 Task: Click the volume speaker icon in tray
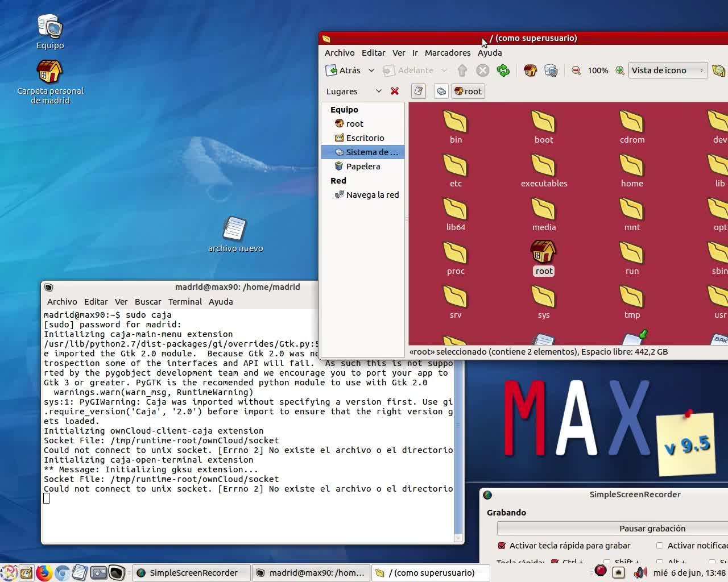(x=640, y=572)
